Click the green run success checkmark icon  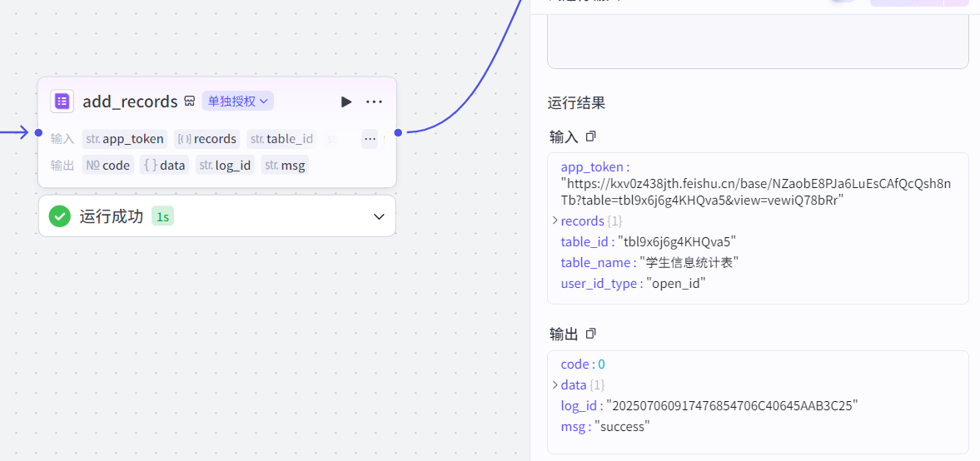pyautogui.click(x=60, y=216)
